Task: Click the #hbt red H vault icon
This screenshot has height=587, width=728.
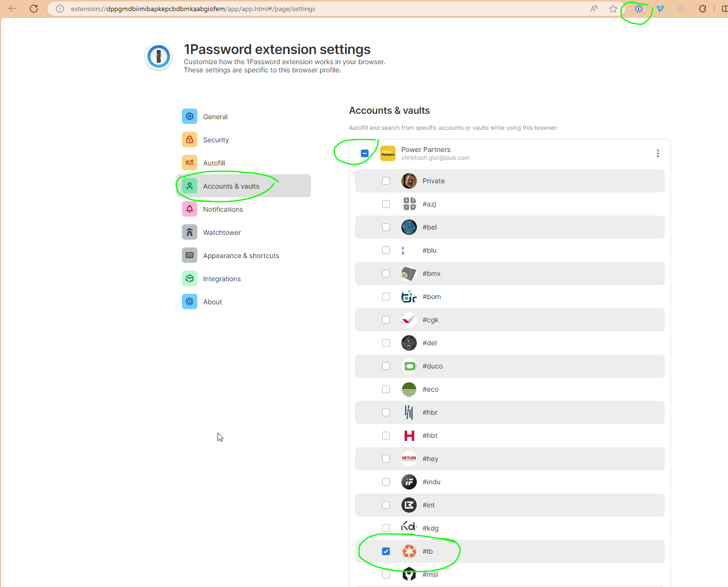Action: [409, 436]
